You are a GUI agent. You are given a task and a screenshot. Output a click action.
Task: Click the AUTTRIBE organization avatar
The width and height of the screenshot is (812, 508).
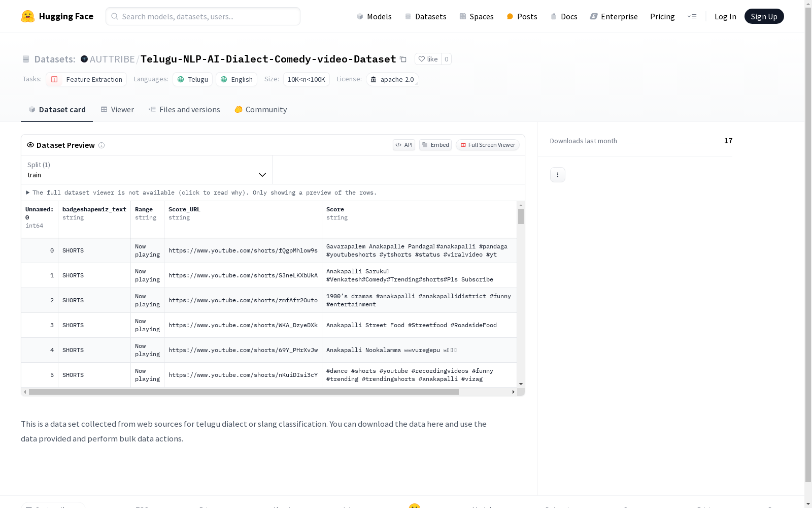pos(84,59)
